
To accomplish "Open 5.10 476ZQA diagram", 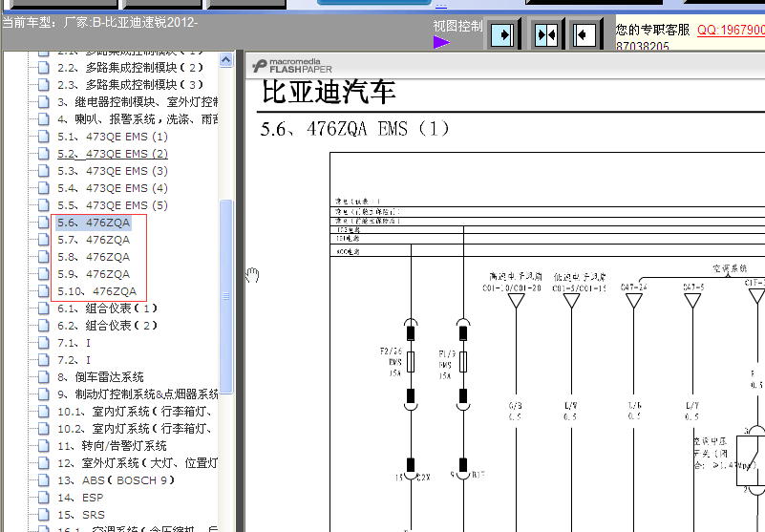I will [97, 291].
